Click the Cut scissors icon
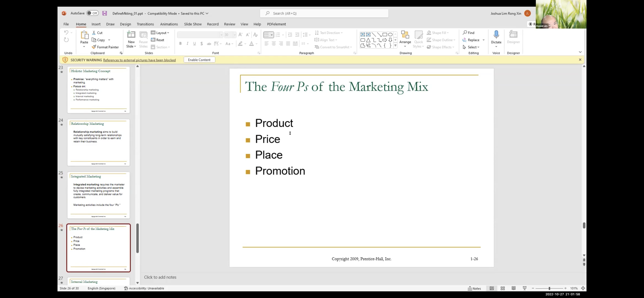The width and height of the screenshot is (644, 298). [94, 33]
